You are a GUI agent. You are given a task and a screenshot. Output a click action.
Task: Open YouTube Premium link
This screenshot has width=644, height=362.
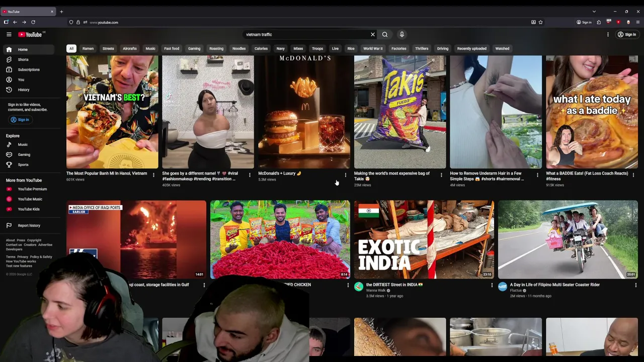pos(29,189)
